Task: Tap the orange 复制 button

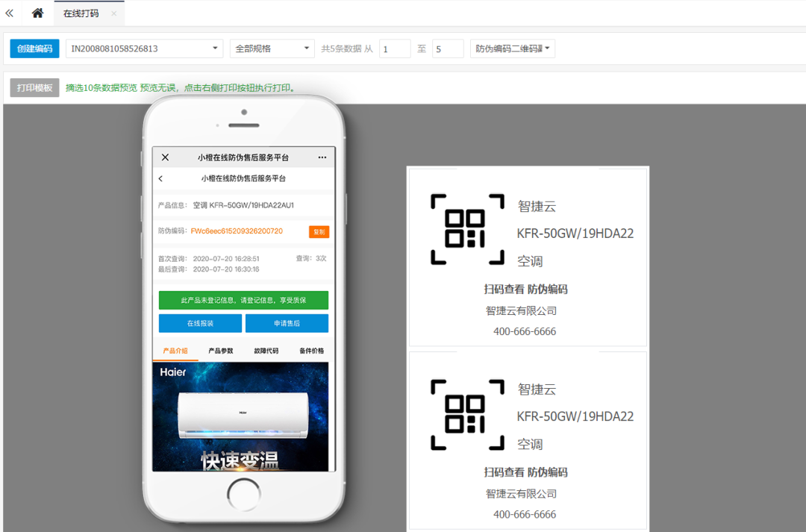Action: [319, 232]
